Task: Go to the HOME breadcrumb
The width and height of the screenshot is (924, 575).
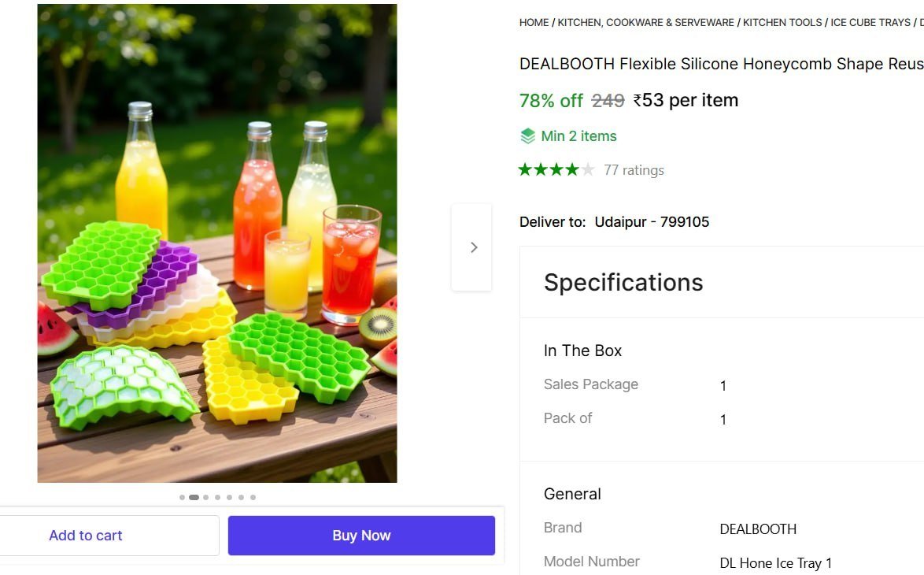Action: point(534,22)
